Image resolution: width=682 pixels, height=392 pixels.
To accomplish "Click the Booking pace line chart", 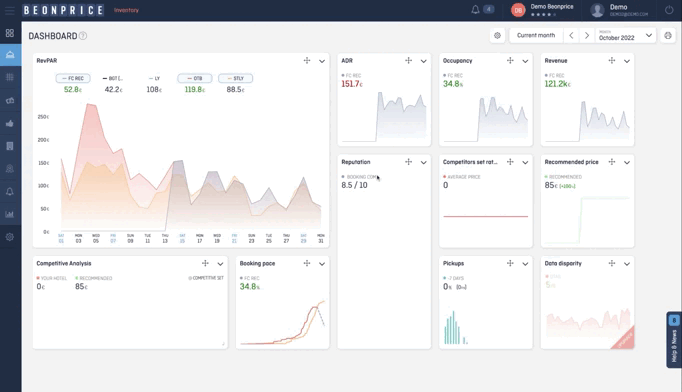I will click(x=283, y=322).
